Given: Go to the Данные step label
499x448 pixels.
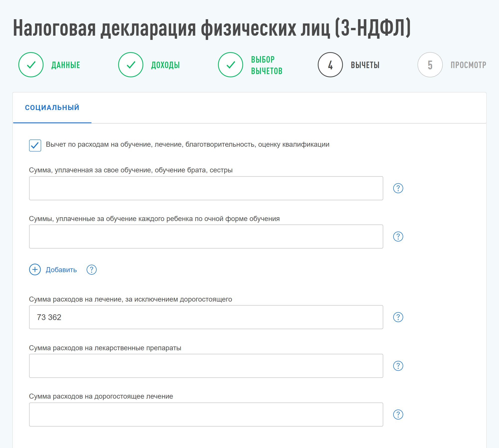Looking at the screenshot, I should click(x=66, y=65).
